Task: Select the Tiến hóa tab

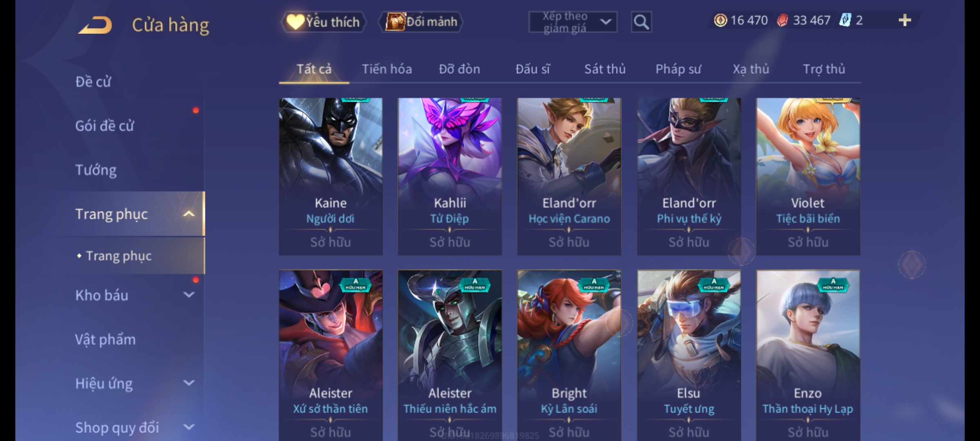Action: [387, 69]
